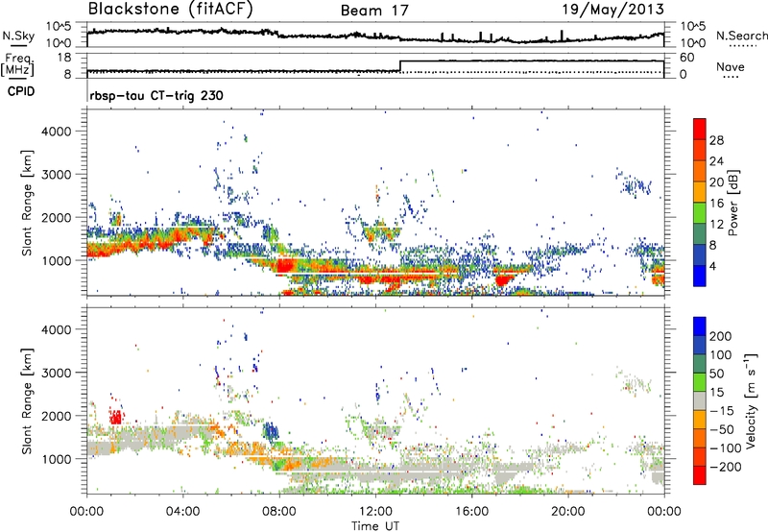Image resolution: width=768 pixels, height=532 pixels.
Task: Click the bottom red segment of Velocity colorbar
Action: coord(700,475)
